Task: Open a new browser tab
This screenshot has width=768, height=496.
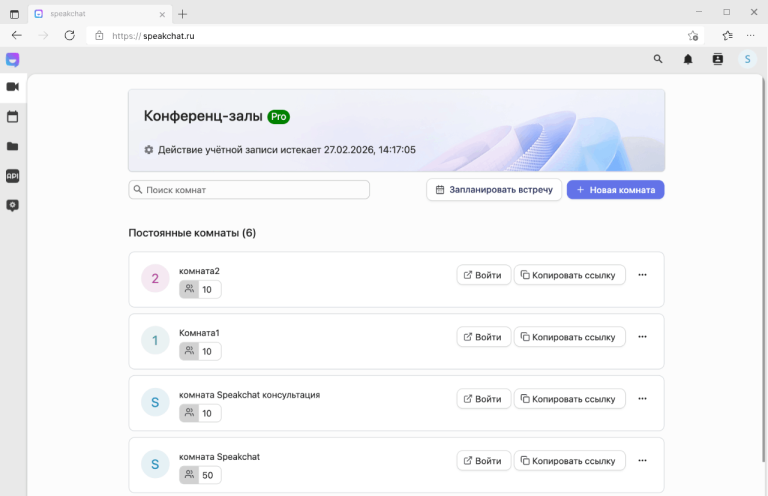Action: coord(182,14)
